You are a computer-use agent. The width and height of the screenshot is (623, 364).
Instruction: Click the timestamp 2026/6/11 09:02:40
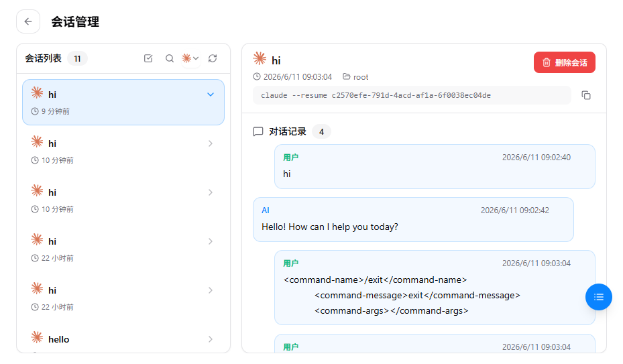(536, 158)
